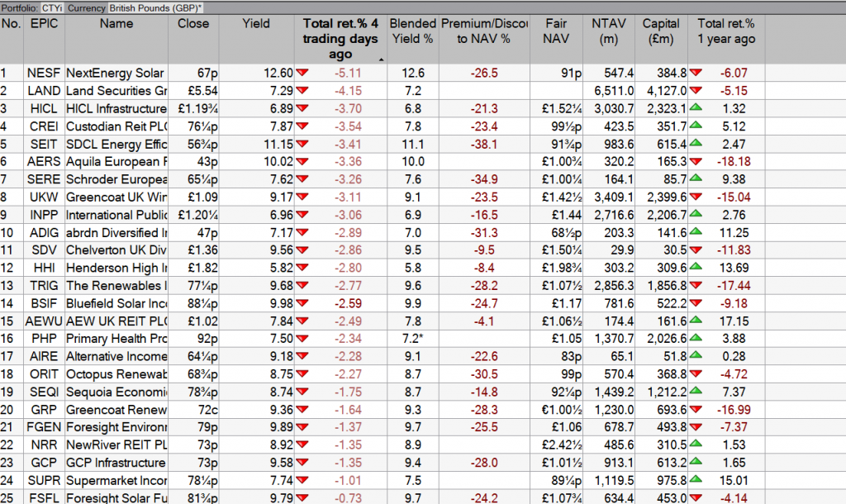
Task: Click the green up arrow in the CREI row's 1-year return
Action: tap(696, 126)
